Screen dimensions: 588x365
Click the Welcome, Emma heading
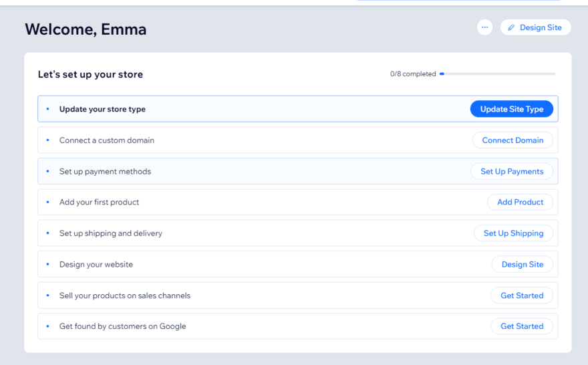86,29
